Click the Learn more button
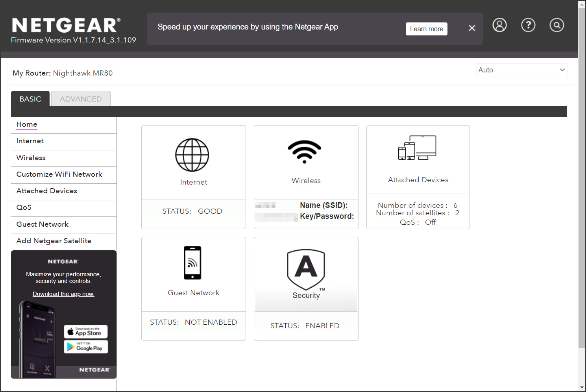This screenshot has height=392, width=586. pos(426,29)
